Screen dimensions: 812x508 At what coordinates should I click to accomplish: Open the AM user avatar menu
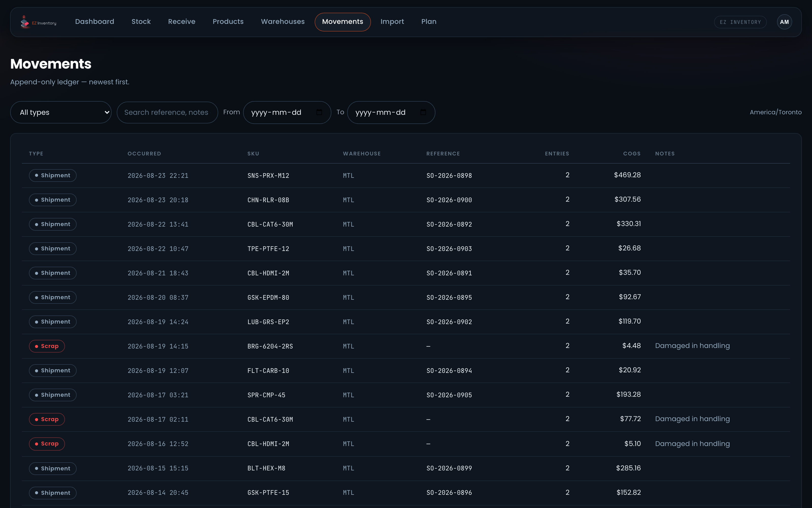pyautogui.click(x=784, y=22)
